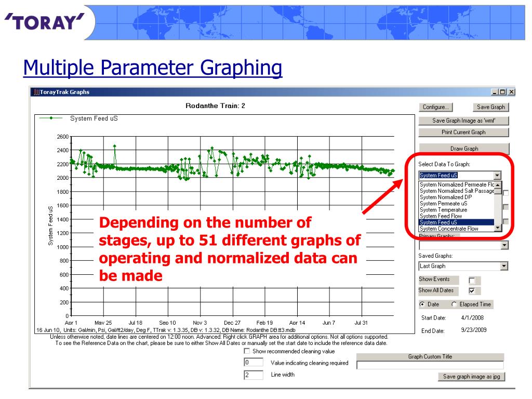Pick System Temperature from the list
Viewport: 532px width, 399px height.
[457, 210]
